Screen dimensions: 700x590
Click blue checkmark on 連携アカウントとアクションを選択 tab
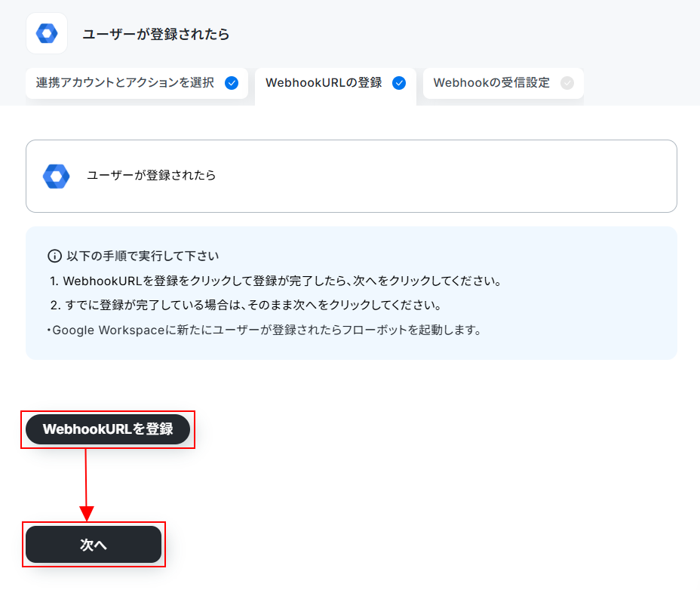click(232, 83)
